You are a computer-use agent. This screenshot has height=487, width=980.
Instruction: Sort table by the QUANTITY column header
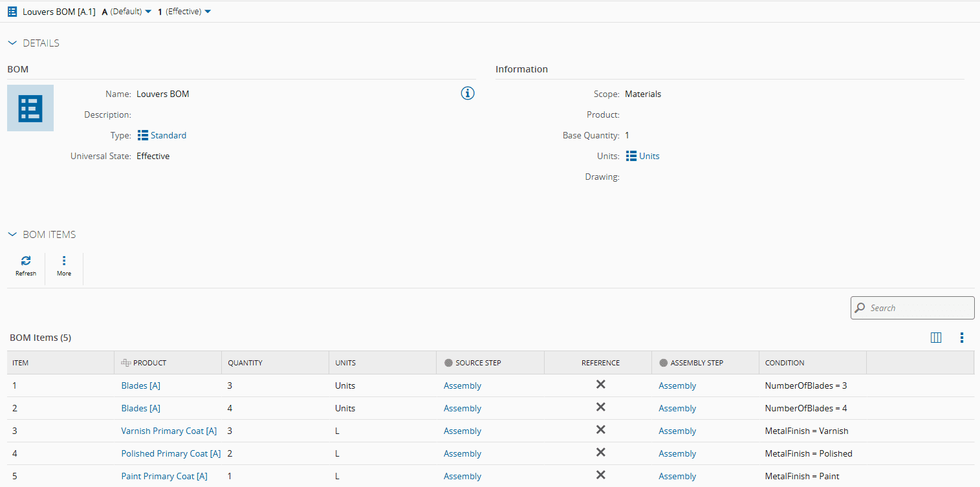click(x=245, y=363)
